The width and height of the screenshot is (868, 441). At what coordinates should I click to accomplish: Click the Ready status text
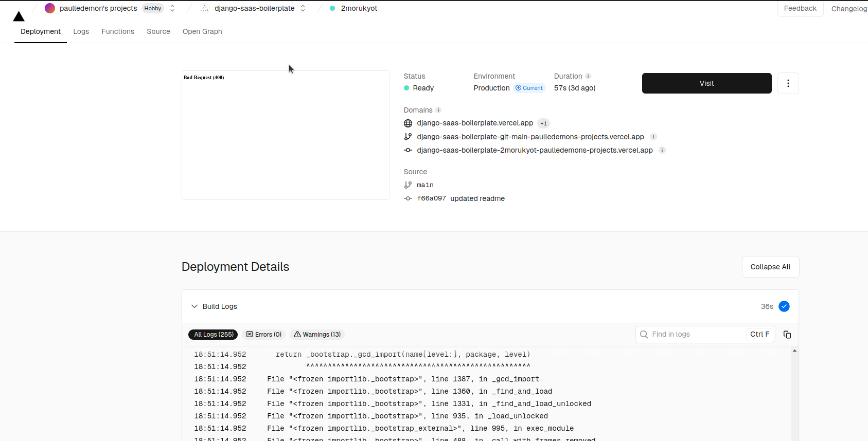(x=423, y=88)
